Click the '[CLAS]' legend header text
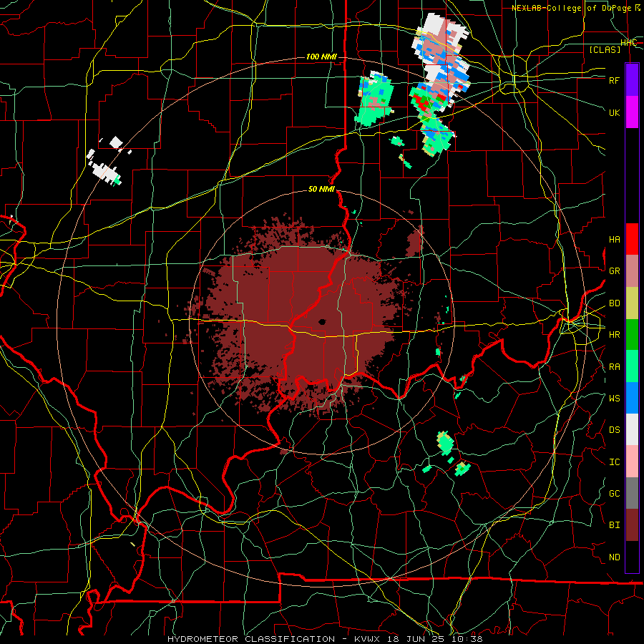The width and height of the screenshot is (644, 644). (x=605, y=49)
